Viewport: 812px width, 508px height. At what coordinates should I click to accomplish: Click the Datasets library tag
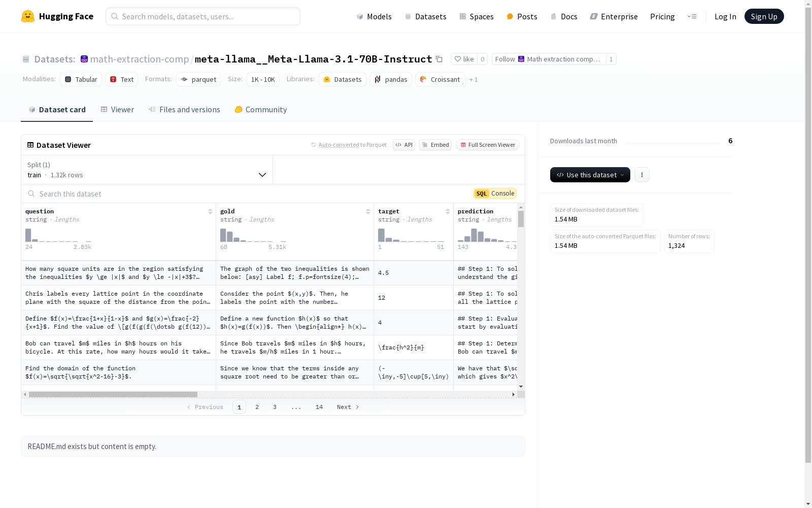tap(343, 79)
